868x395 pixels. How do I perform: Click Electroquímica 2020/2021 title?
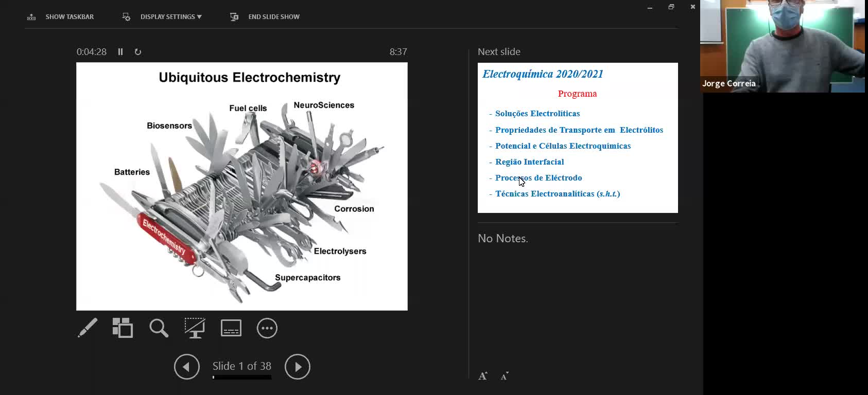(x=543, y=74)
